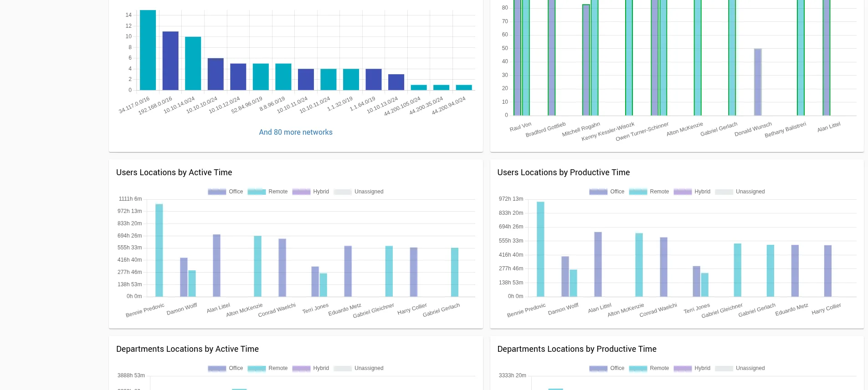Click Terri Jones' Remote bar in Productive Time chart
Screen dimensions: 868x390
[x=704, y=285]
